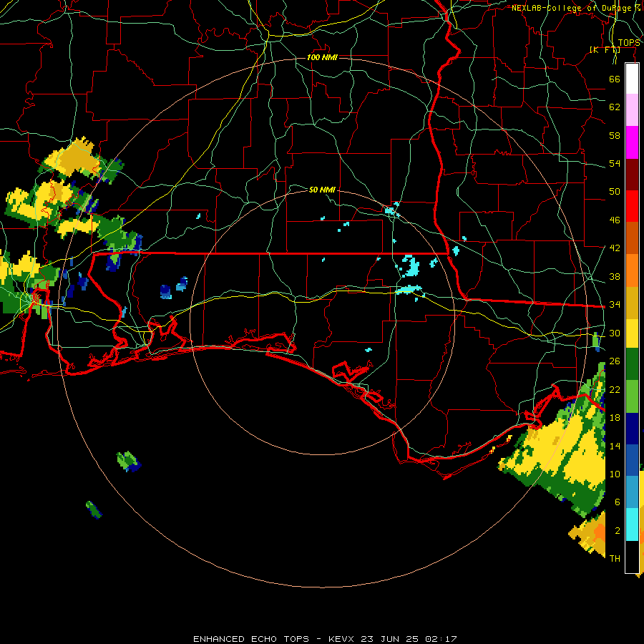This screenshot has width=644, height=644.
Task: Click the "TH" threshold label
Action: [x=615, y=559]
